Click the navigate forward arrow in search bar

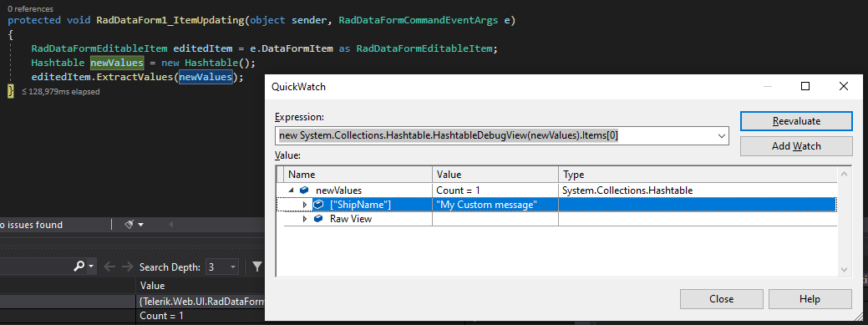point(127,267)
